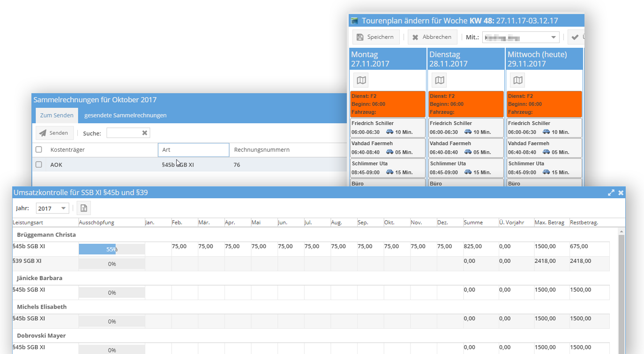Viewport: 644px width, 354px height.
Task: Click the Tourenplan window title icon
Action: [x=354, y=21]
